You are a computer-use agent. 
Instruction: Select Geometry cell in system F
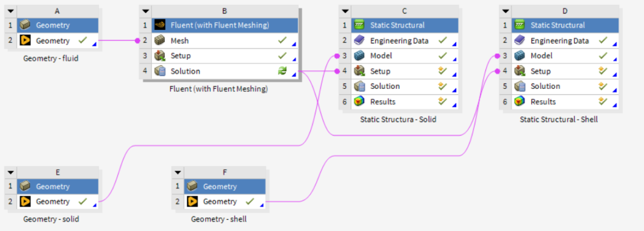click(225, 202)
